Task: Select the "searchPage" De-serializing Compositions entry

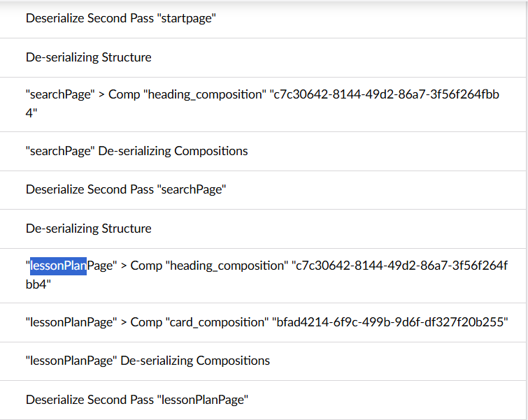Action: point(137,151)
